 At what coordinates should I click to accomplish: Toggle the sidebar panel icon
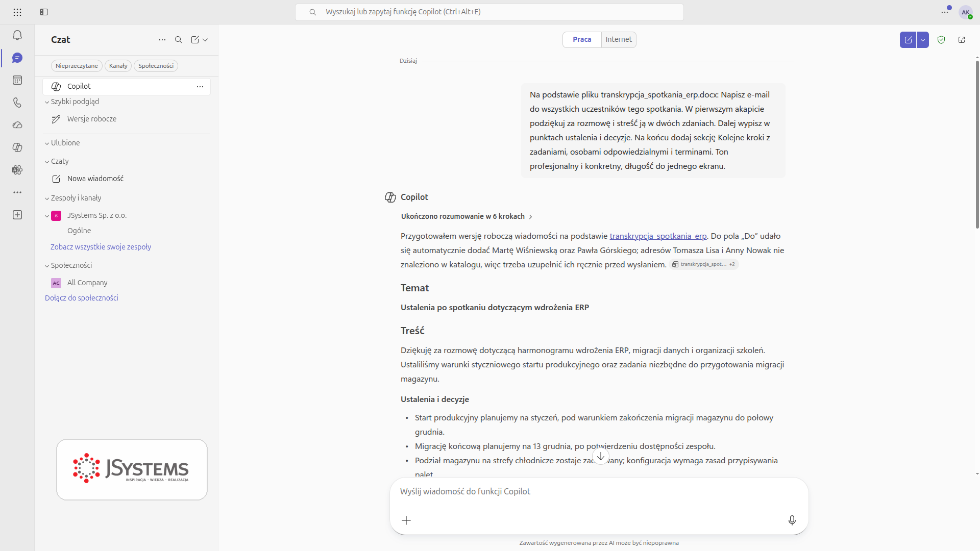click(x=44, y=12)
